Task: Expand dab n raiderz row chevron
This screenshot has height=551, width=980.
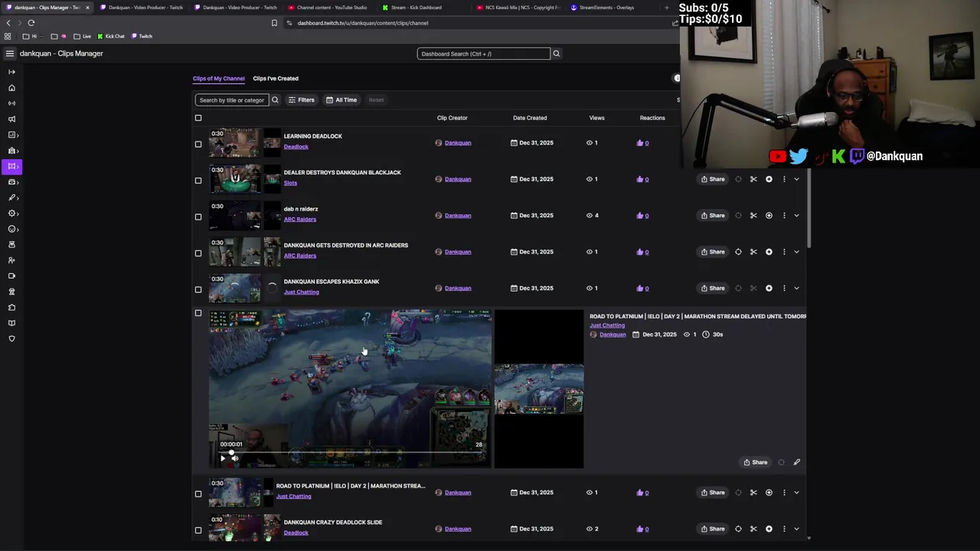Action: [x=796, y=216]
